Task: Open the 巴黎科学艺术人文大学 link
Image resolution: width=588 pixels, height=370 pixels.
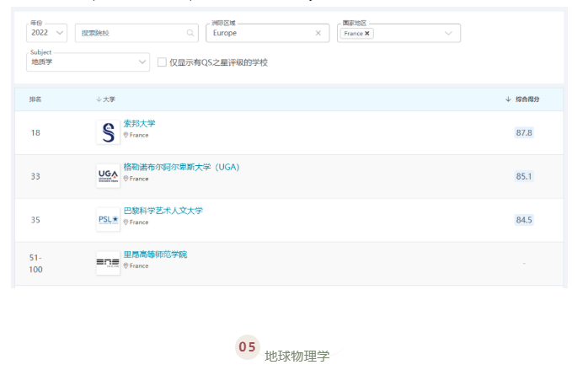Action: [x=163, y=211]
